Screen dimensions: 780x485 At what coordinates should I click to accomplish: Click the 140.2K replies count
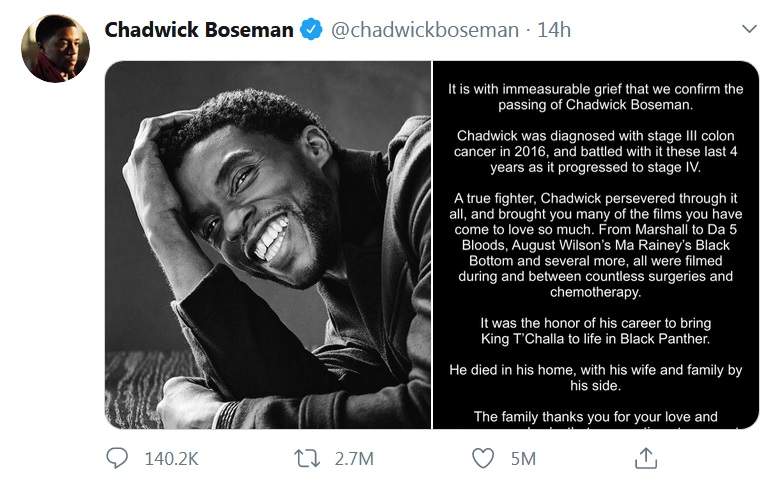pos(171,459)
